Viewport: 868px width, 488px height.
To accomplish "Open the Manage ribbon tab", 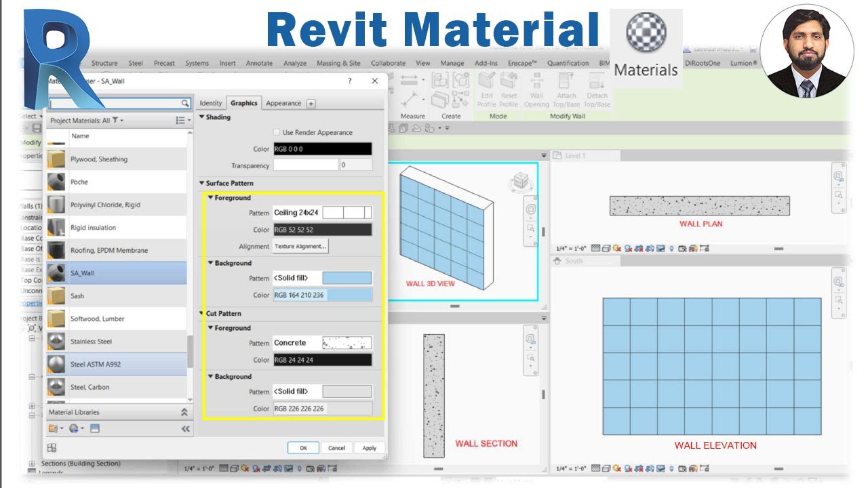I will click(452, 63).
